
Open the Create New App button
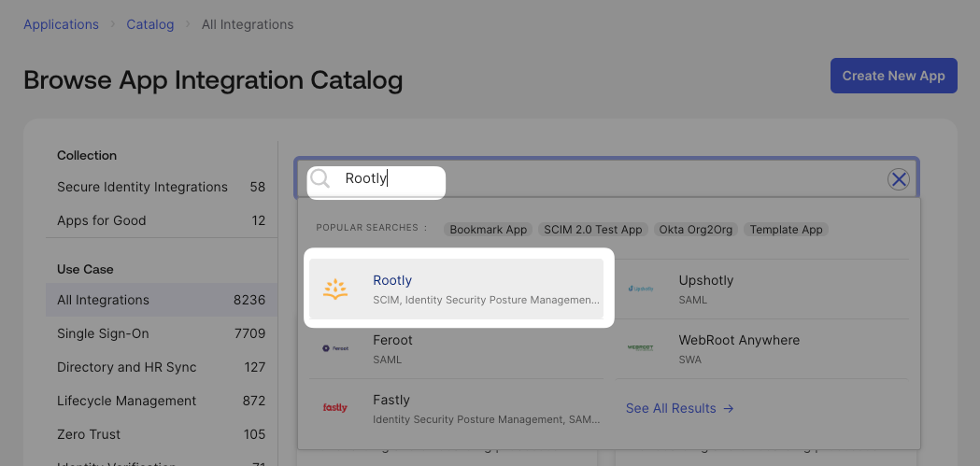point(894,76)
